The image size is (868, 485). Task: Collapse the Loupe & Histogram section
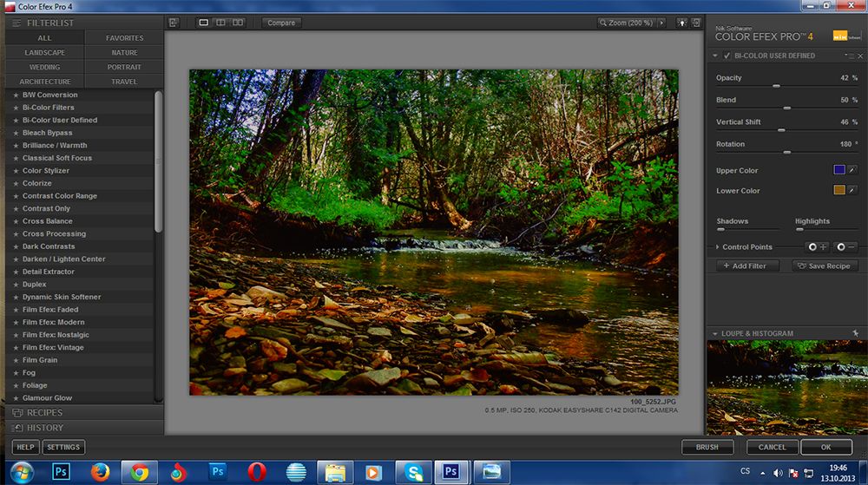[x=714, y=333]
